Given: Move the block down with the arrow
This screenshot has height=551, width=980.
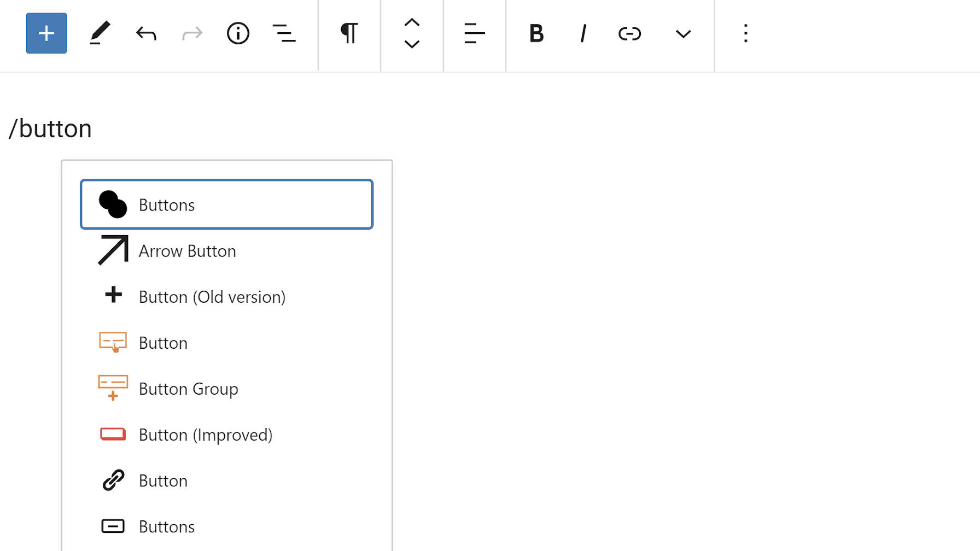Looking at the screenshot, I should (412, 44).
